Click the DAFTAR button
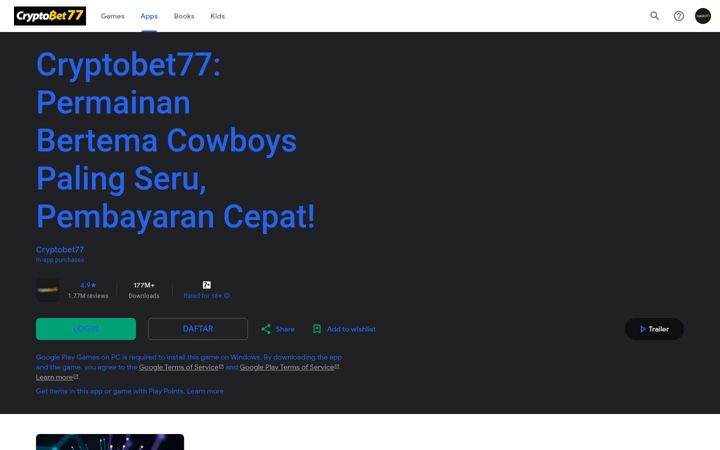 [197, 329]
